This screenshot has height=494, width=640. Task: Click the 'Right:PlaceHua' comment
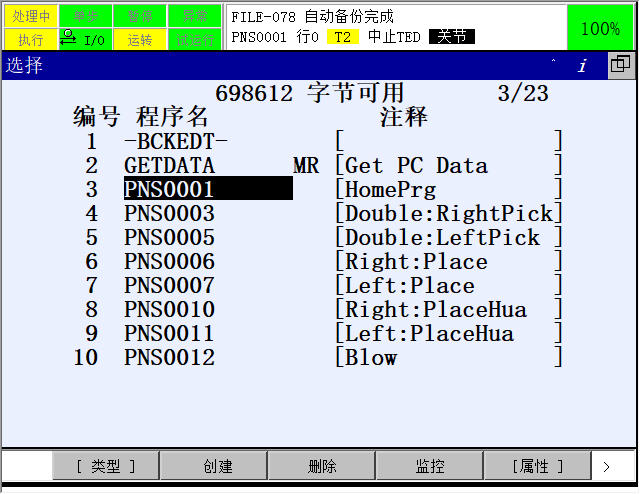pos(436,310)
